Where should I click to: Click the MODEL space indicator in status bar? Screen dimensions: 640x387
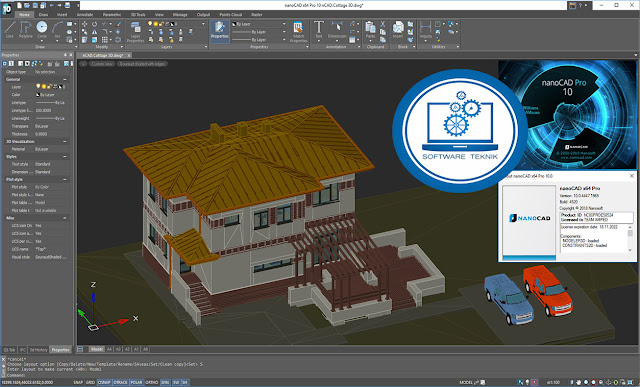(x=465, y=383)
